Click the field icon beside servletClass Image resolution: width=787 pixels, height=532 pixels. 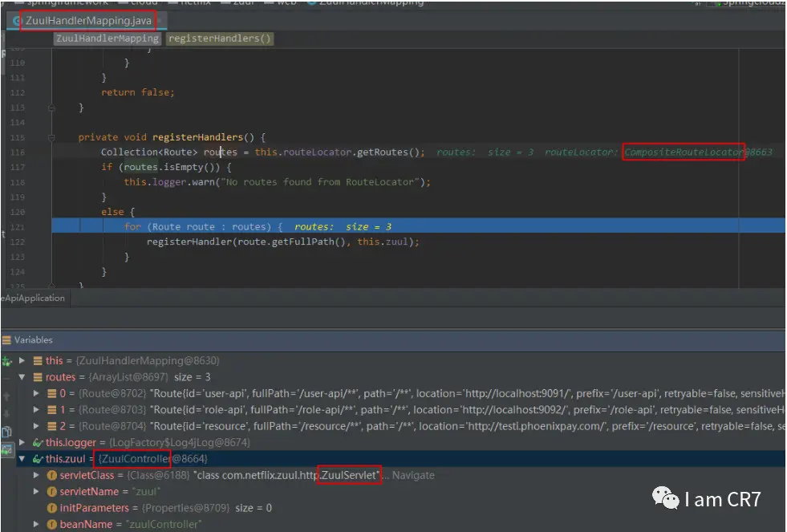pyautogui.click(x=51, y=475)
